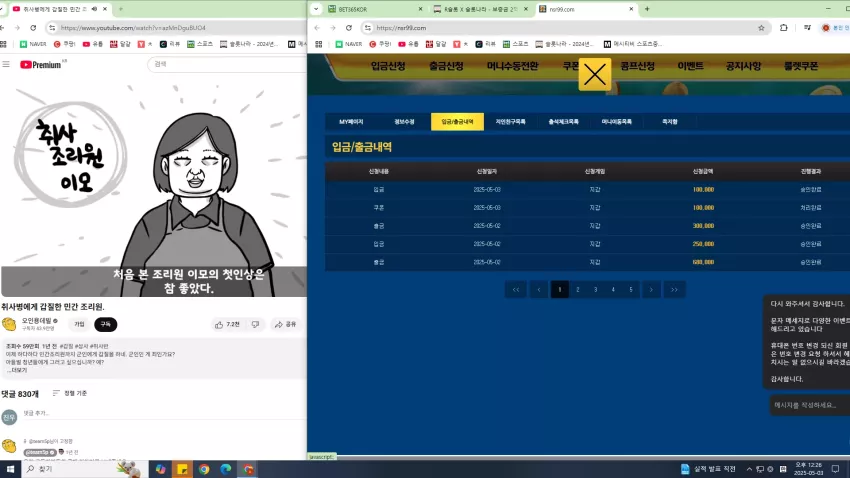Reload the ror99.com page
The width and height of the screenshot is (850, 478).
[349, 28]
